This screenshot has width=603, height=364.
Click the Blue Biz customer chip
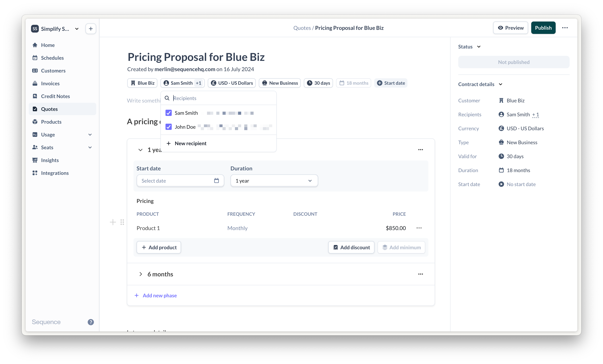142,83
